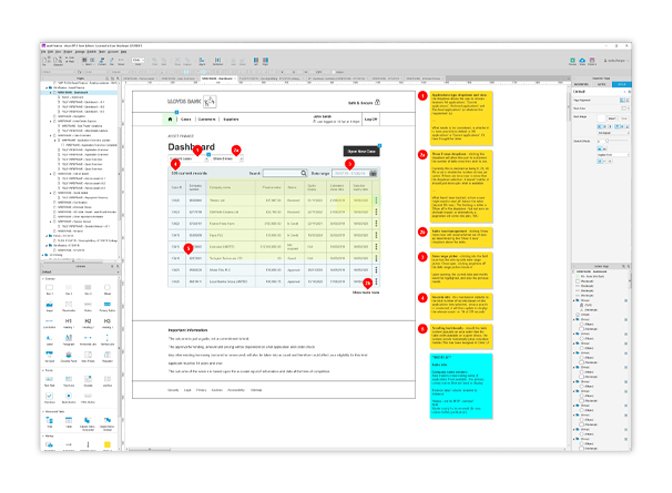672x493 pixels.
Task: Switch to the Interactions tab in the inspector
Action: (x=582, y=84)
